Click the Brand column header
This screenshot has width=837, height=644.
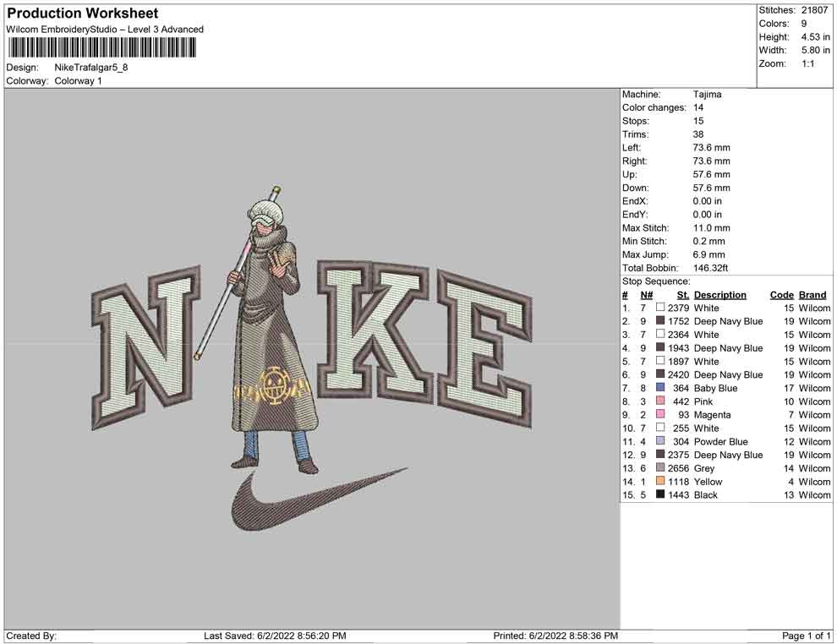pos(812,295)
